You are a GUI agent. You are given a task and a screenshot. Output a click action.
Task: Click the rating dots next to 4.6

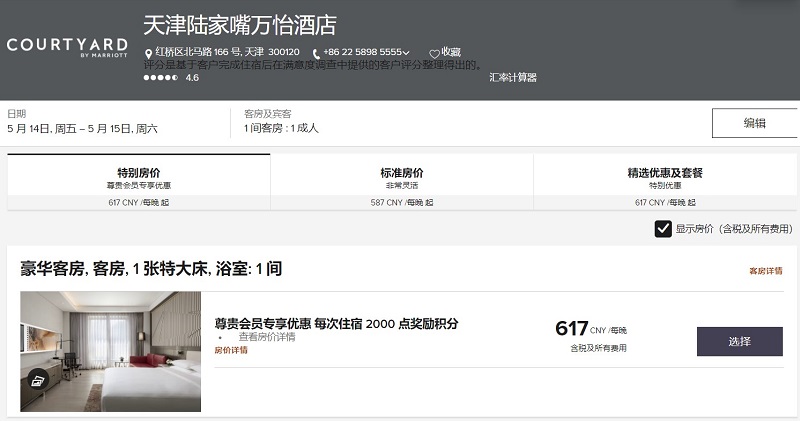tap(161, 78)
